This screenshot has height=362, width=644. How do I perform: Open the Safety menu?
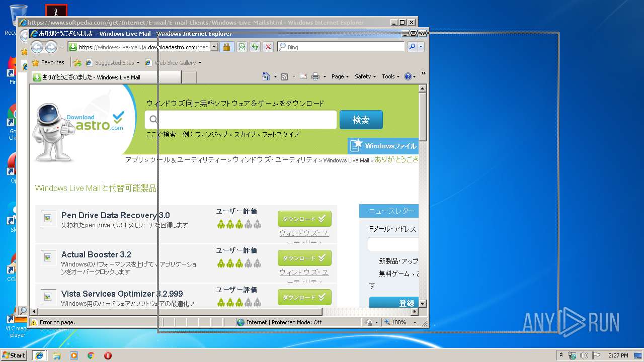pyautogui.click(x=365, y=76)
